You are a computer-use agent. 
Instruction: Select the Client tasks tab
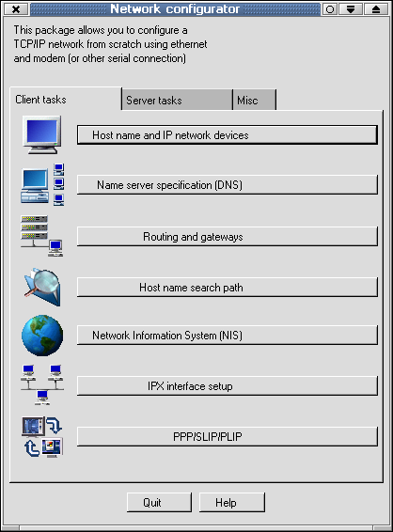(x=65, y=99)
